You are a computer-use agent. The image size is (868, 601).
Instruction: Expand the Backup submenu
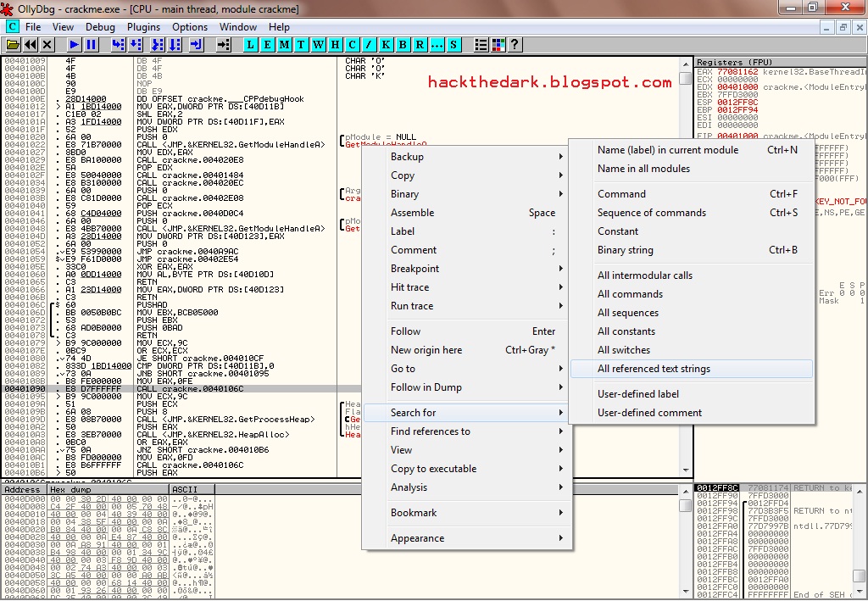coord(467,157)
